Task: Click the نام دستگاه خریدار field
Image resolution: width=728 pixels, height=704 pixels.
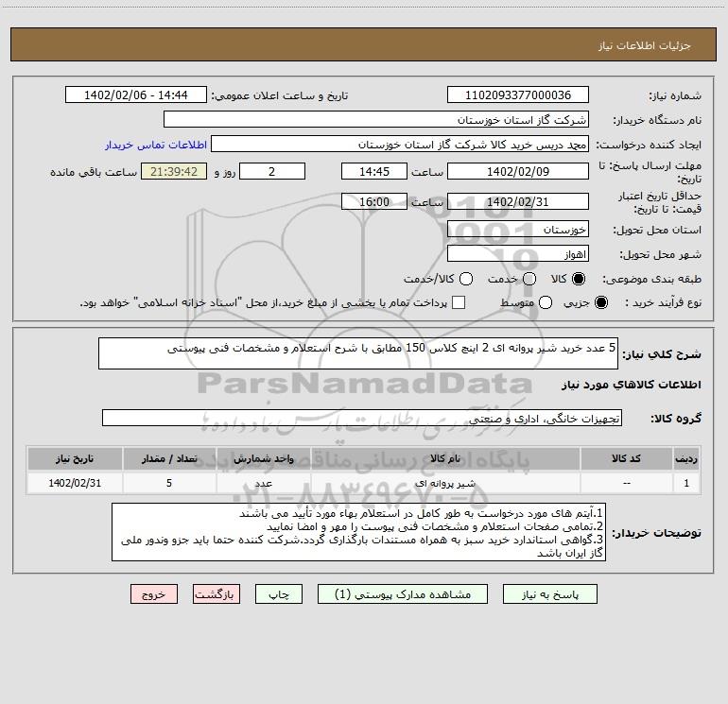Action: tap(376, 119)
